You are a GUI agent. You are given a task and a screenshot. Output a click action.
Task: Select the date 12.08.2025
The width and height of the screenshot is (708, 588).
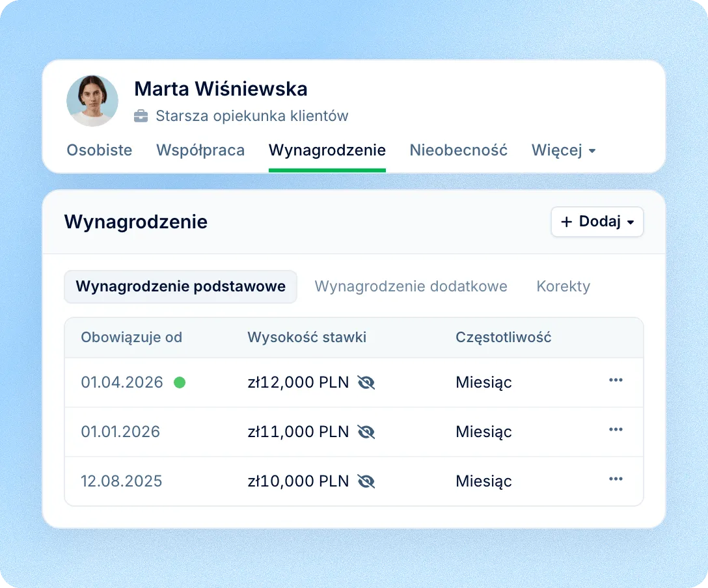[x=122, y=481]
